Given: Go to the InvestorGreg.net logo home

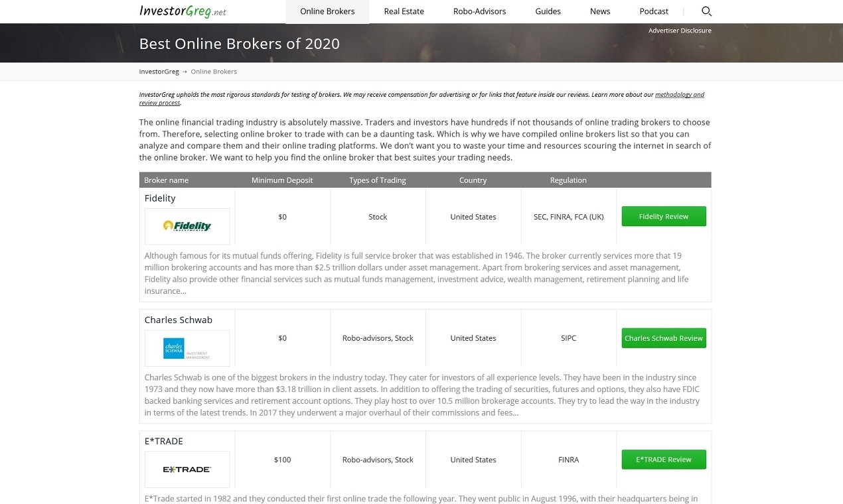Looking at the screenshot, I should (183, 11).
